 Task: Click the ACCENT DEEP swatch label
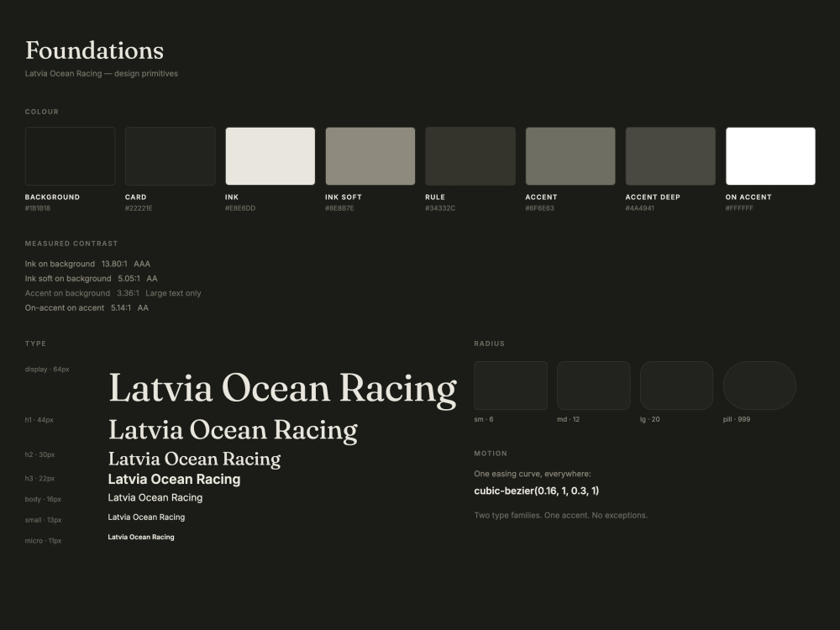coord(653,197)
